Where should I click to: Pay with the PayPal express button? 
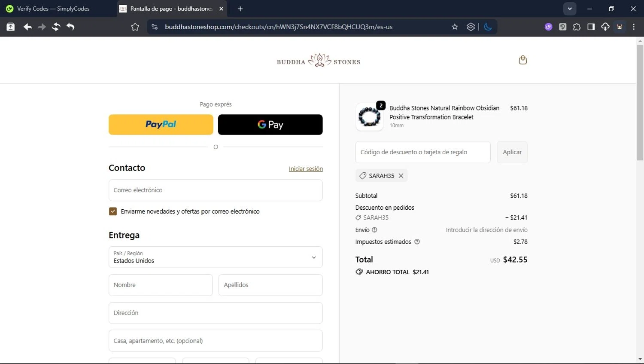(x=161, y=125)
